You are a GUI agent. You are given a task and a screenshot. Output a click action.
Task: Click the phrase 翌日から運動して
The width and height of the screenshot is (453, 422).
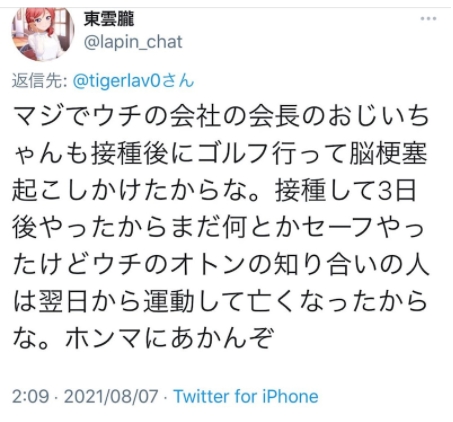(142, 303)
